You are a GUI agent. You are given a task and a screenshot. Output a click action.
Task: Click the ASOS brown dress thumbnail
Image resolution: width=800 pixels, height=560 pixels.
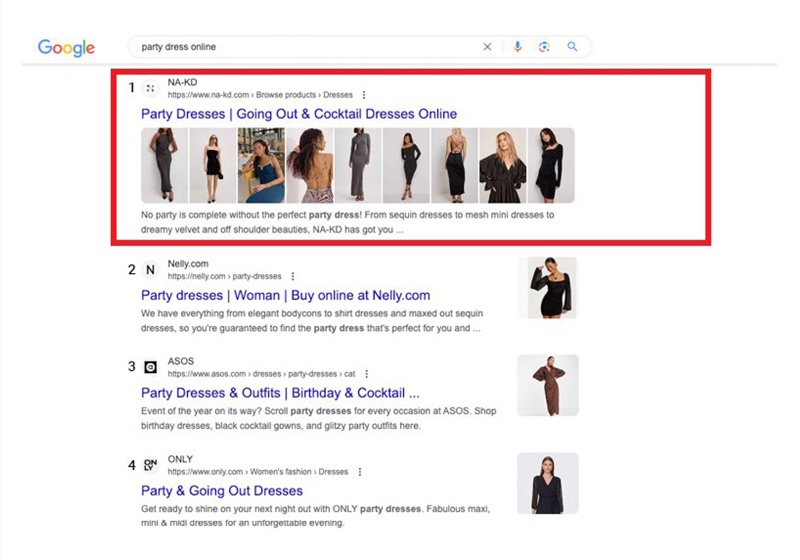click(547, 385)
